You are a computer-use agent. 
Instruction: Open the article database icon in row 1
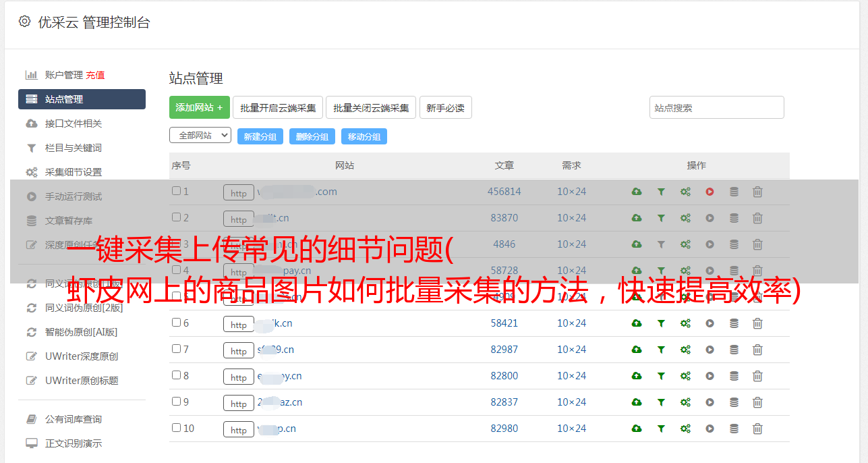coord(734,192)
